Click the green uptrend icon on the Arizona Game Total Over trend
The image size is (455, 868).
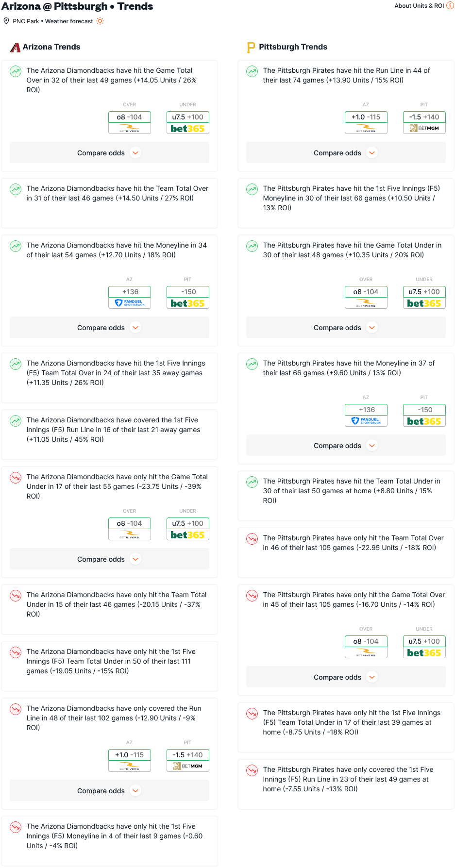(16, 71)
